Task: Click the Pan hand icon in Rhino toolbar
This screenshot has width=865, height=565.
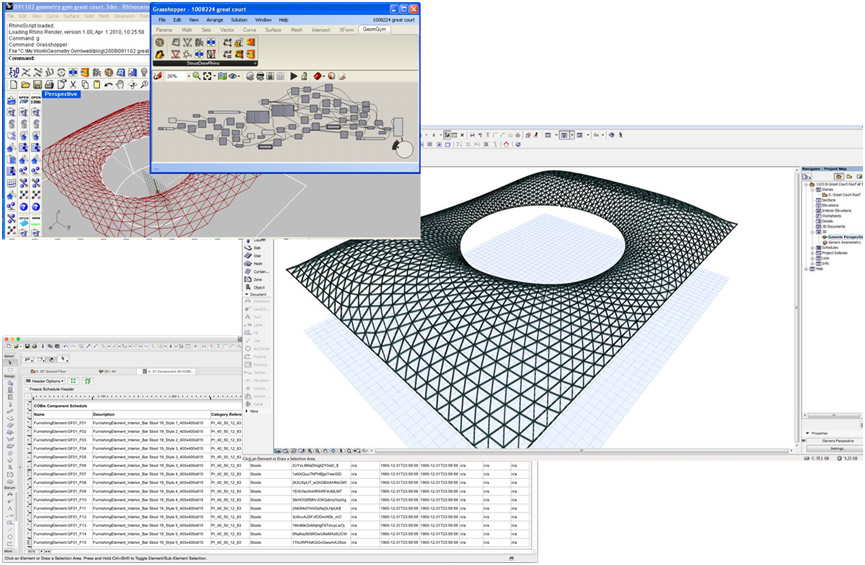Action: pyautogui.click(x=120, y=84)
